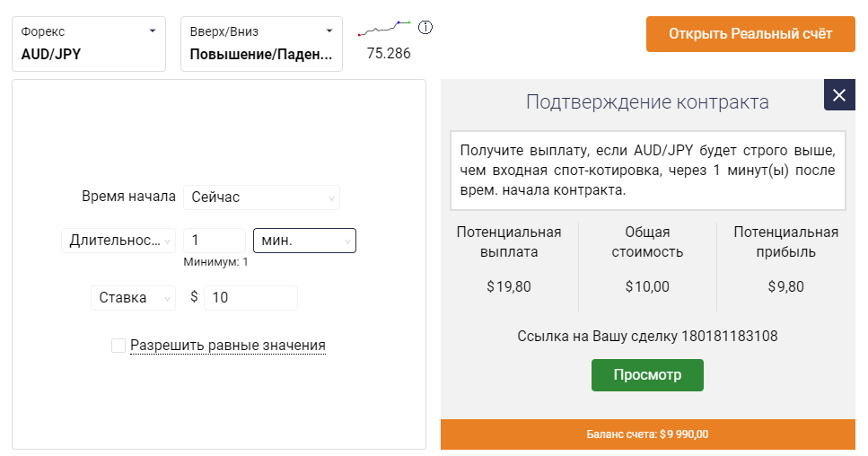Expand the 'мин.' duration units dropdown
This screenshot has height=456, width=868.
point(304,241)
